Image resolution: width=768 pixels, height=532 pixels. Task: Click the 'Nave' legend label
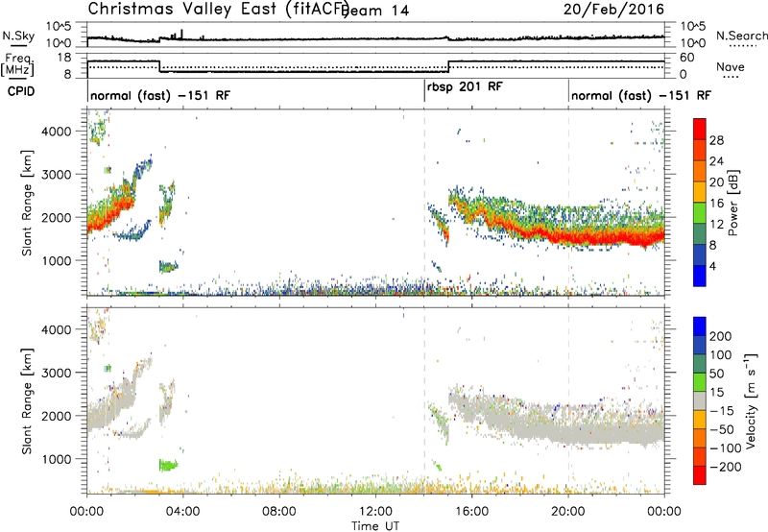point(731,67)
